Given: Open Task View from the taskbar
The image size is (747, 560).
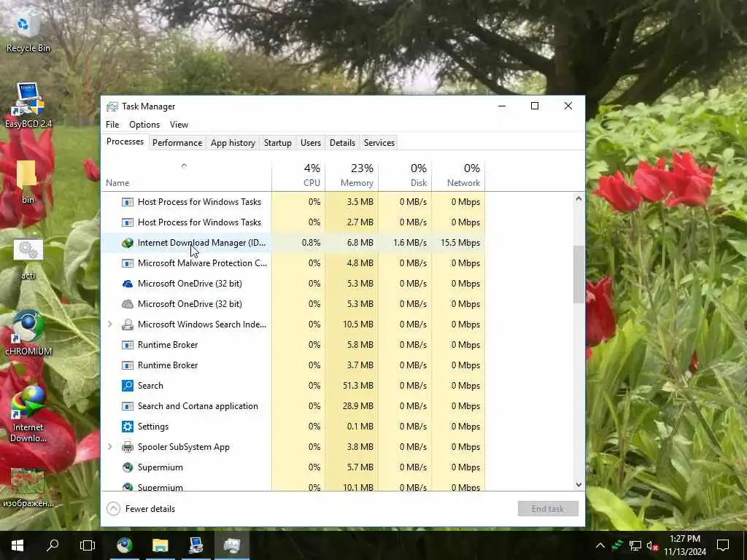Looking at the screenshot, I should click(x=88, y=545).
